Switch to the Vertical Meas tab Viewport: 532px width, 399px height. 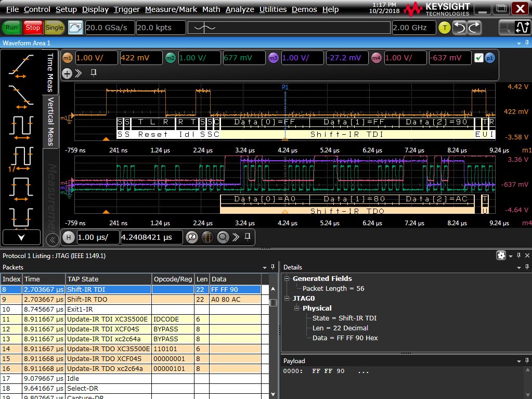[51, 120]
